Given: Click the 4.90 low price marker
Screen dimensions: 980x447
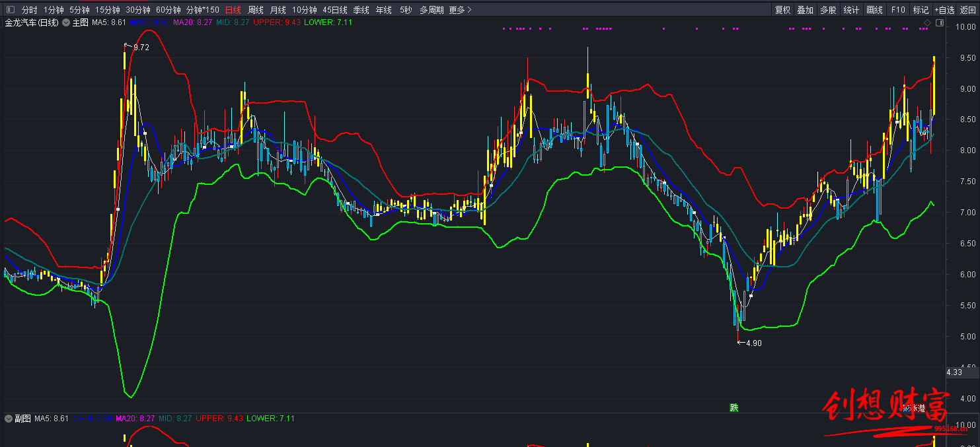Looking at the screenshot, I should (x=753, y=343).
